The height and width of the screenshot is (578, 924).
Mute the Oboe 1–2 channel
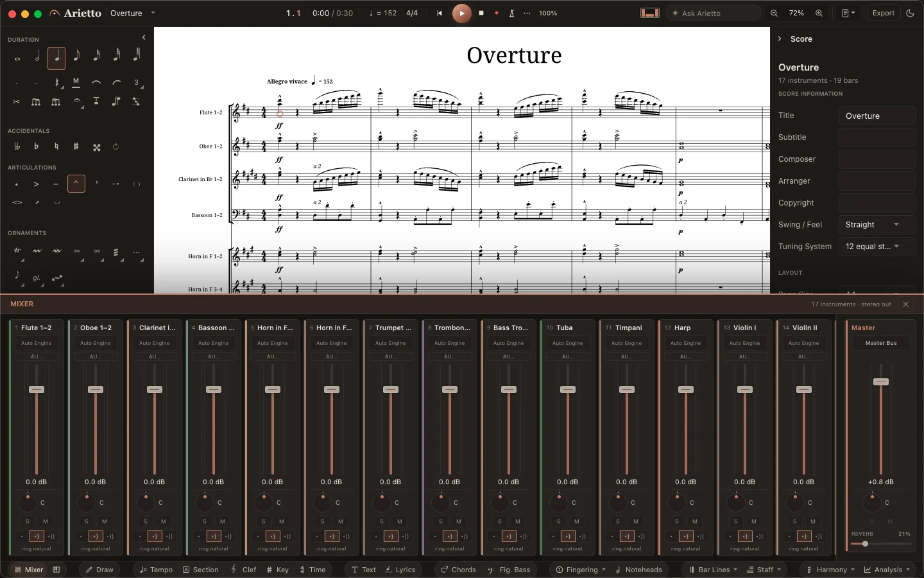105,521
